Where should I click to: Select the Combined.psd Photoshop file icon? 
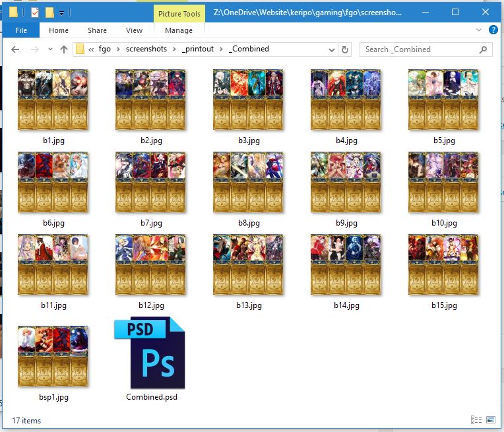point(150,353)
